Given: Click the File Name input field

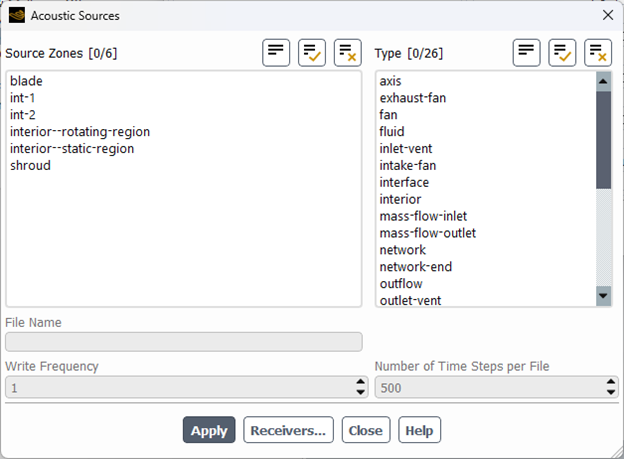Looking at the screenshot, I should coord(184,341).
